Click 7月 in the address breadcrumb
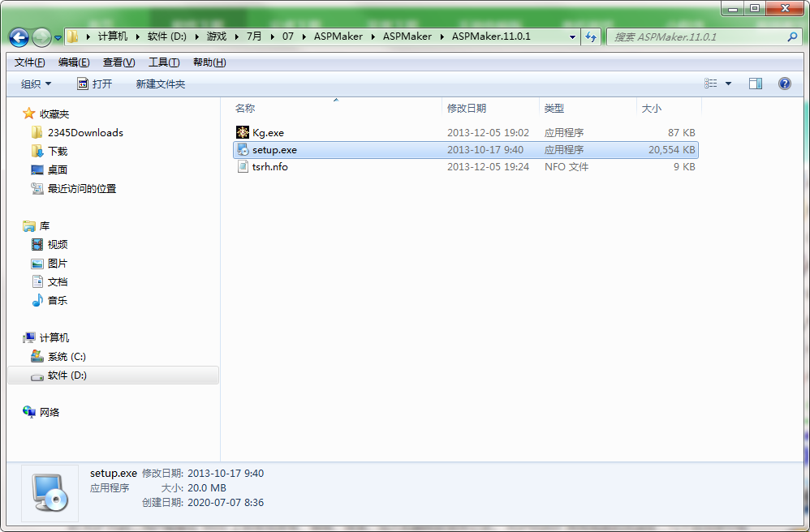This screenshot has width=810, height=532. coord(254,36)
